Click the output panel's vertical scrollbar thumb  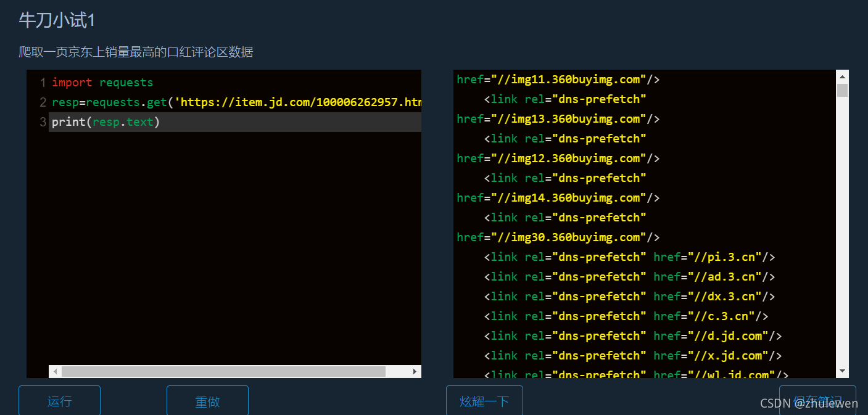point(842,91)
